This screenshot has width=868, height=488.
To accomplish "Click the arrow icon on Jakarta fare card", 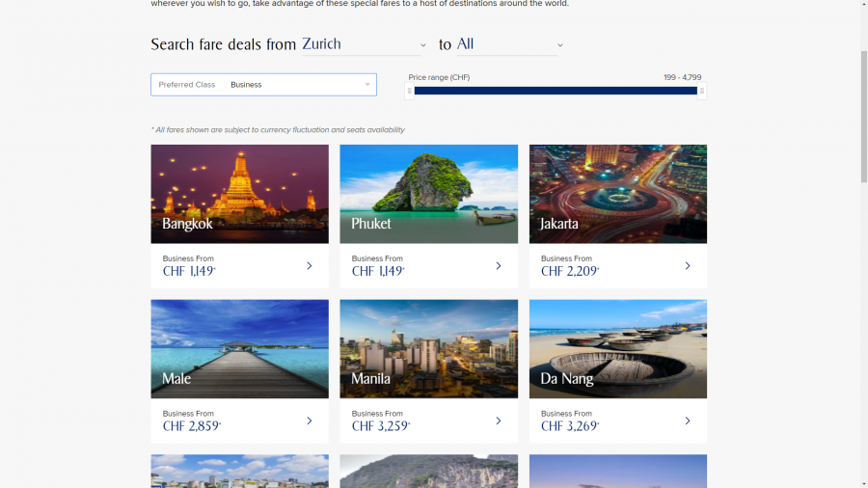I will [x=688, y=266].
